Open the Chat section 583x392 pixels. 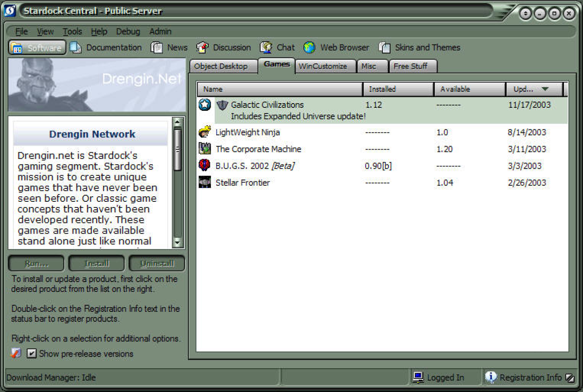[x=277, y=48]
